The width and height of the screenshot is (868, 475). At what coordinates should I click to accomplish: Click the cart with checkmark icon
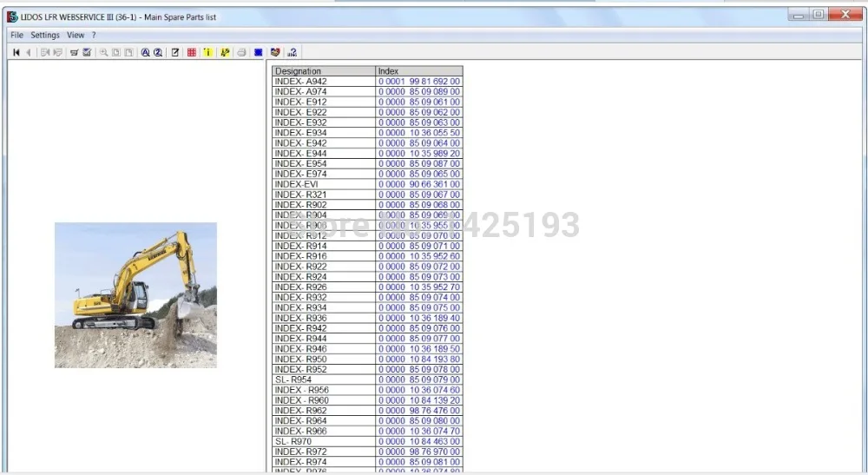coord(87,52)
